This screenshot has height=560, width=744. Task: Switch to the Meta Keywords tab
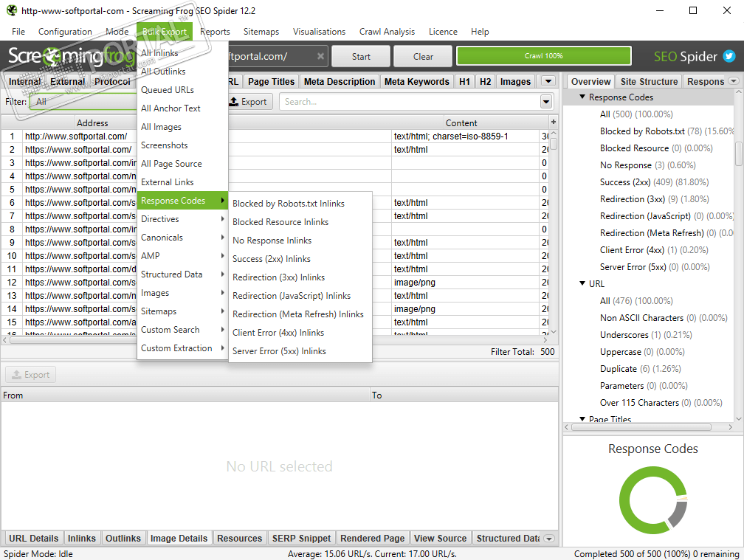pos(416,82)
